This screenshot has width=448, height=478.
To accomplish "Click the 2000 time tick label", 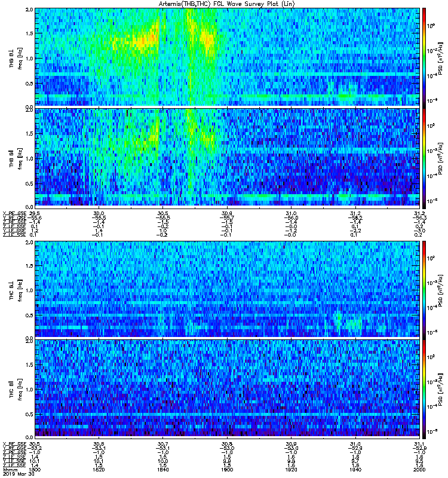I will [x=419, y=470].
